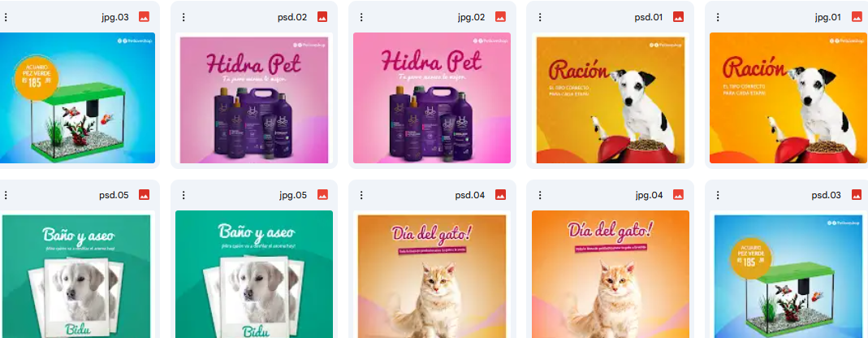Select the jpg.03 aquarium thumbnail
Image resolution: width=868 pixels, height=338 pixels.
pyautogui.click(x=77, y=98)
